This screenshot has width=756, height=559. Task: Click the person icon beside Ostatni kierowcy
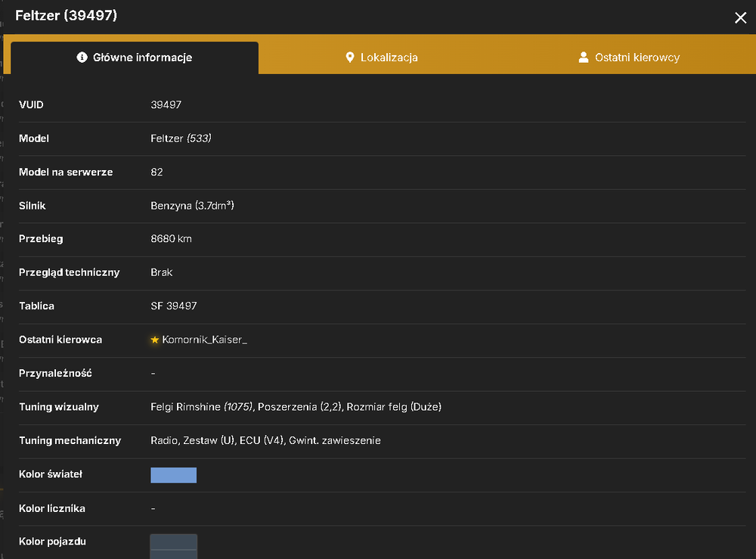584,57
